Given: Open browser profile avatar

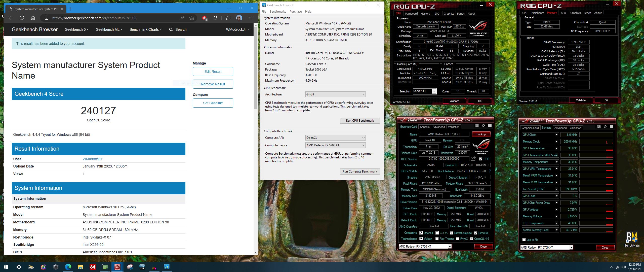Looking at the screenshot, I should point(239,18).
